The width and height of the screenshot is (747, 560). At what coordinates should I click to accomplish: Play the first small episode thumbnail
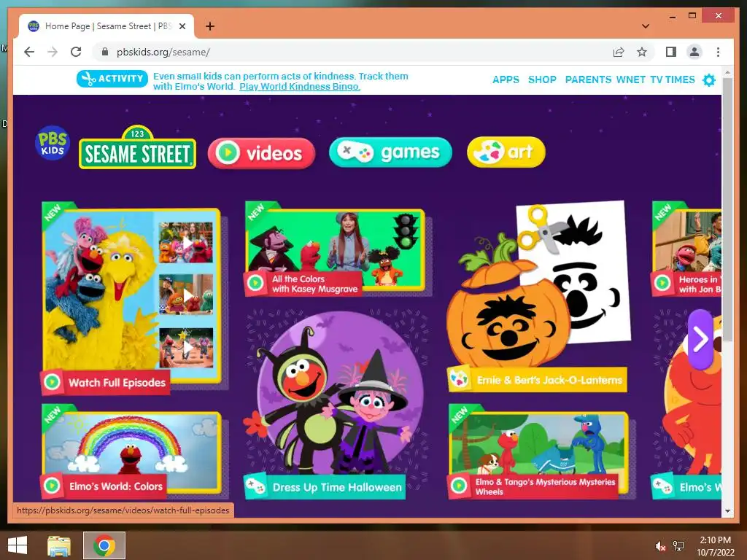[x=186, y=243]
